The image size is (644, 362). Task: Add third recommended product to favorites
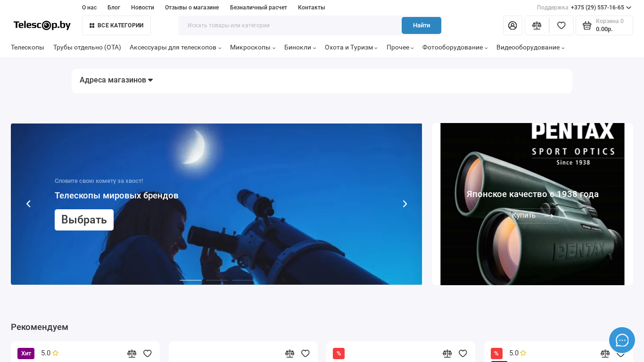[463, 354]
